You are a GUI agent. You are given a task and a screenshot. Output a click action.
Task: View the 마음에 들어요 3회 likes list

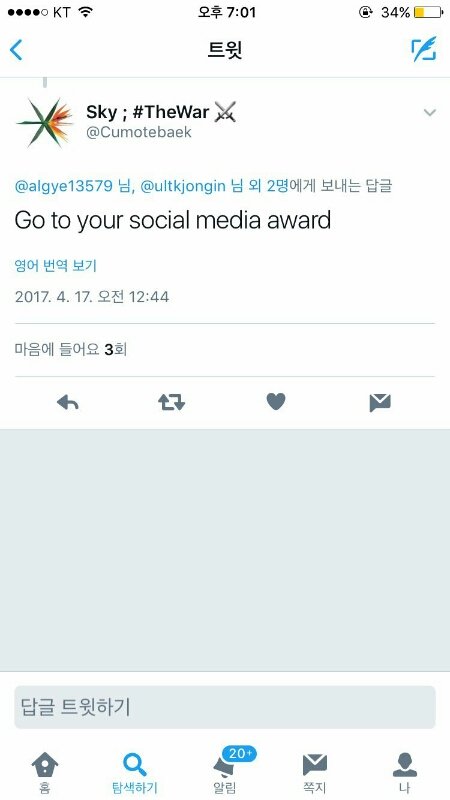(71, 350)
